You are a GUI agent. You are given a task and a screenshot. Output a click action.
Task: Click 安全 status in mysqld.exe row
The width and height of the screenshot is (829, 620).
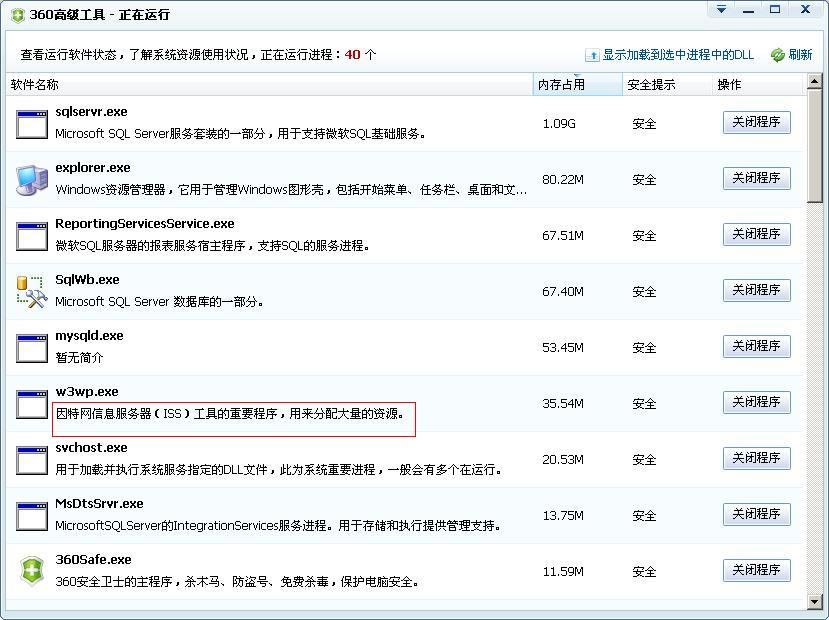point(644,348)
